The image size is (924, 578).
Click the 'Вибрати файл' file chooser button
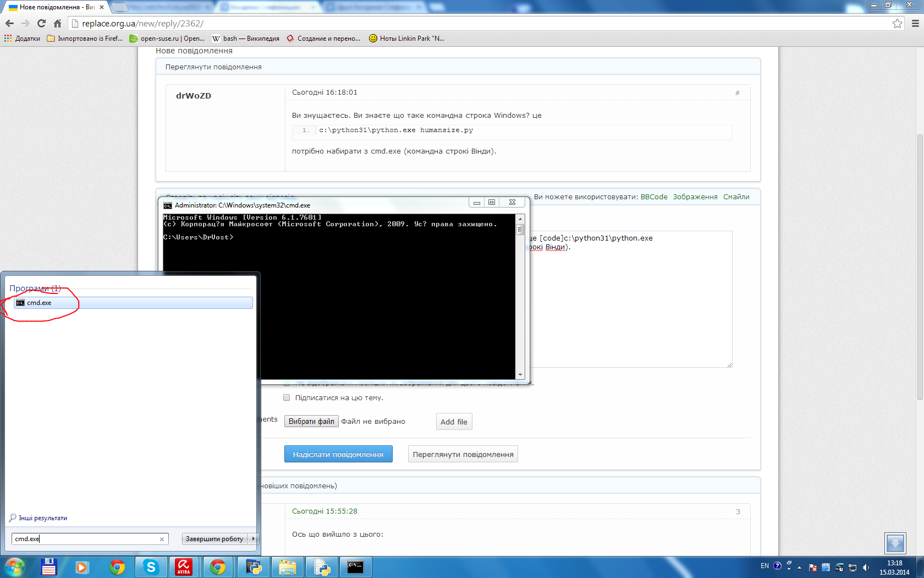[x=311, y=421]
